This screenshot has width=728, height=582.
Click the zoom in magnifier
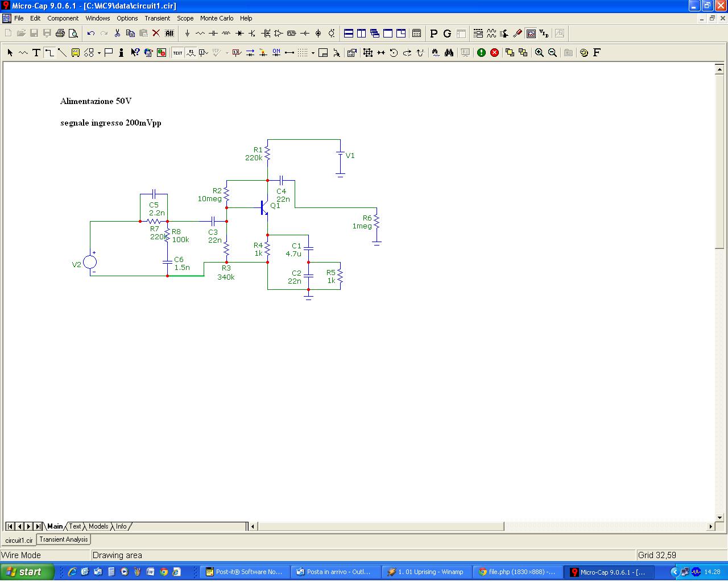click(539, 53)
